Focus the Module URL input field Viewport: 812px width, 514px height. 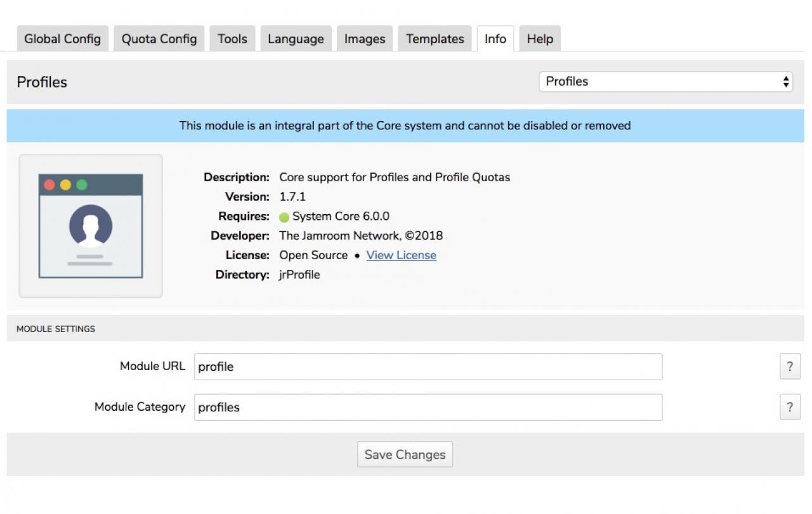coord(428,367)
